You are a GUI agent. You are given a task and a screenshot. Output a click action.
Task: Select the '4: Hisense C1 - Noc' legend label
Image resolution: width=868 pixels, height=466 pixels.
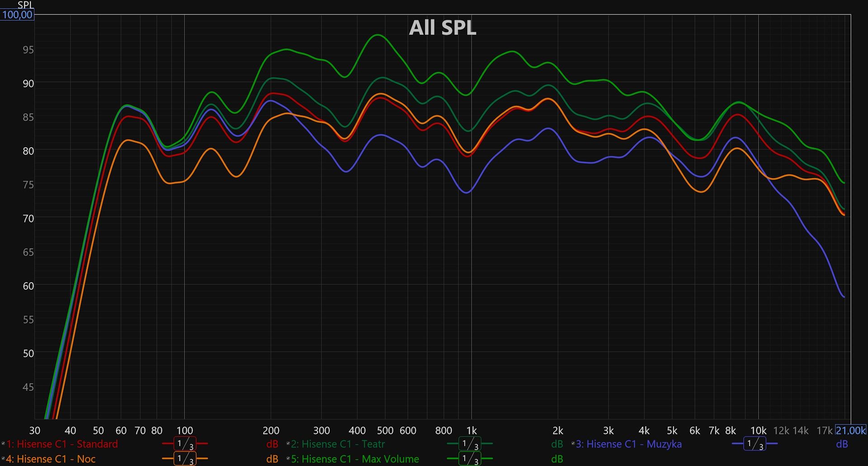pyautogui.click(x=51, y=459)
